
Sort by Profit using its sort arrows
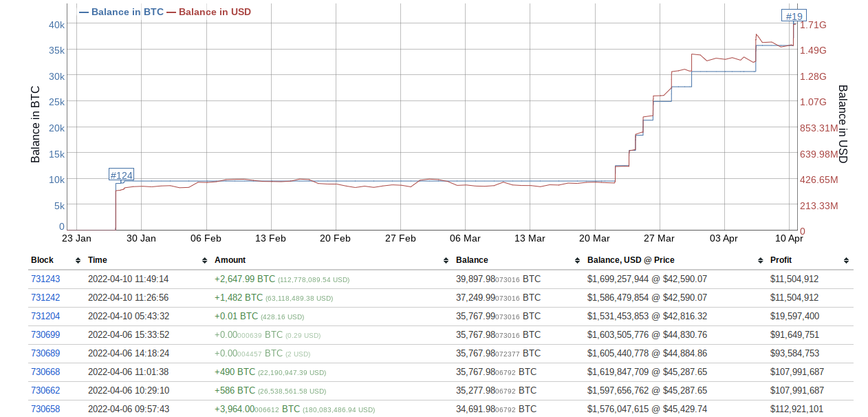pyautogui.click(x=846, y=261)
